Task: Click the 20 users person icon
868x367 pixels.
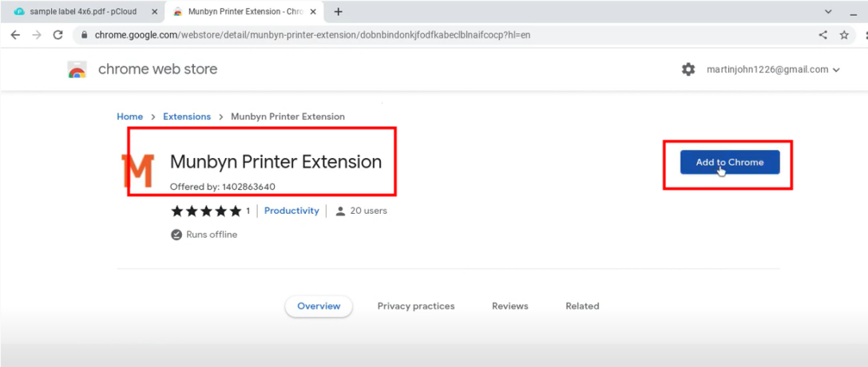Action: 340,211
